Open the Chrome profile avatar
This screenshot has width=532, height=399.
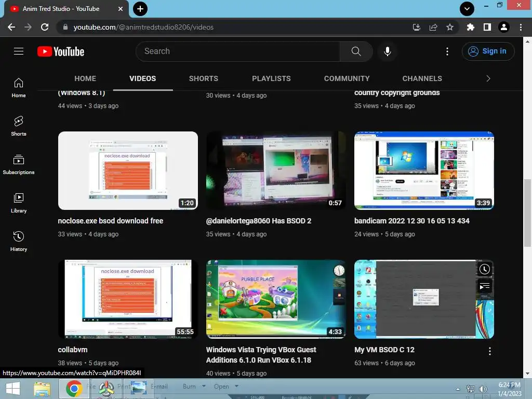[x=504, y=27]
